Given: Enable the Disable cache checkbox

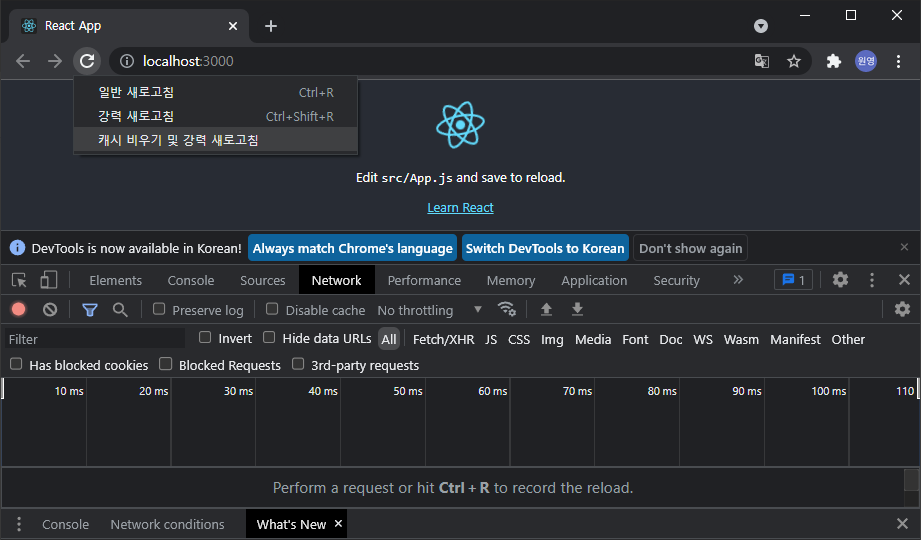Looking at the screenshot, I should pos(271,309).
